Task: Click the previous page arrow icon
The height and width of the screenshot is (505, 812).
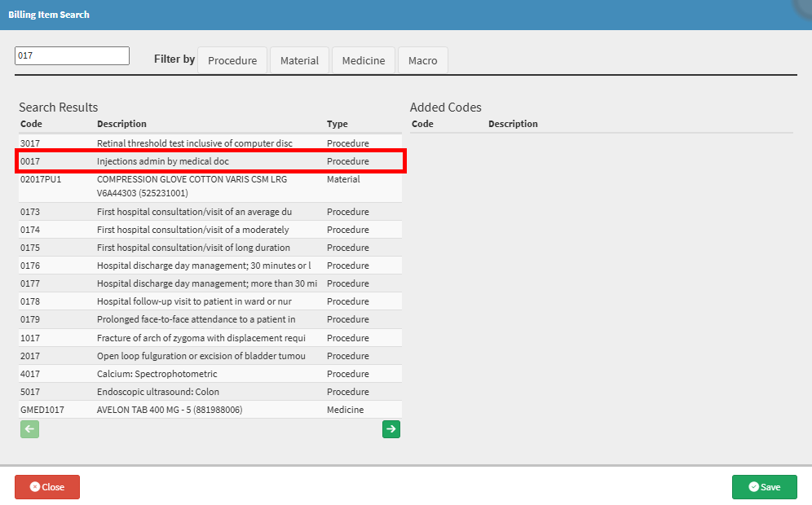Action: 29,429
